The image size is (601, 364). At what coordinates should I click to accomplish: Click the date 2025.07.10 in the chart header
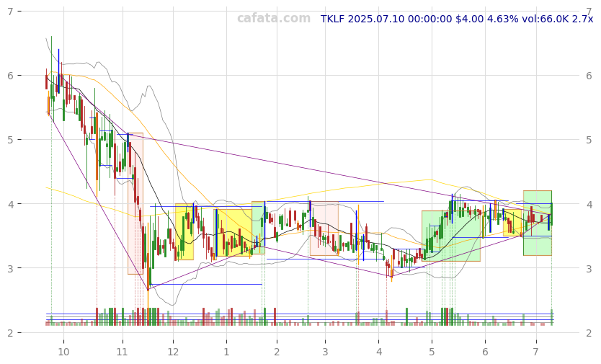[x=376, y=19]
